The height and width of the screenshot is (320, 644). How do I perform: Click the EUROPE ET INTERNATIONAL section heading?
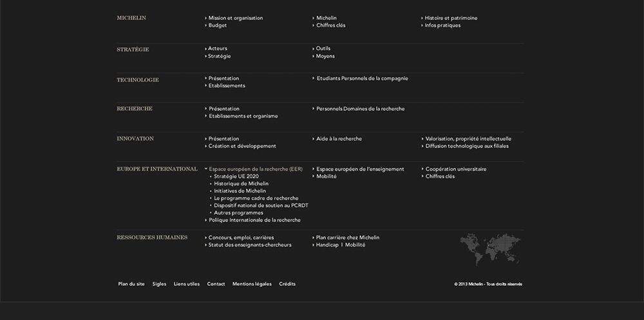tap(157, 169)
